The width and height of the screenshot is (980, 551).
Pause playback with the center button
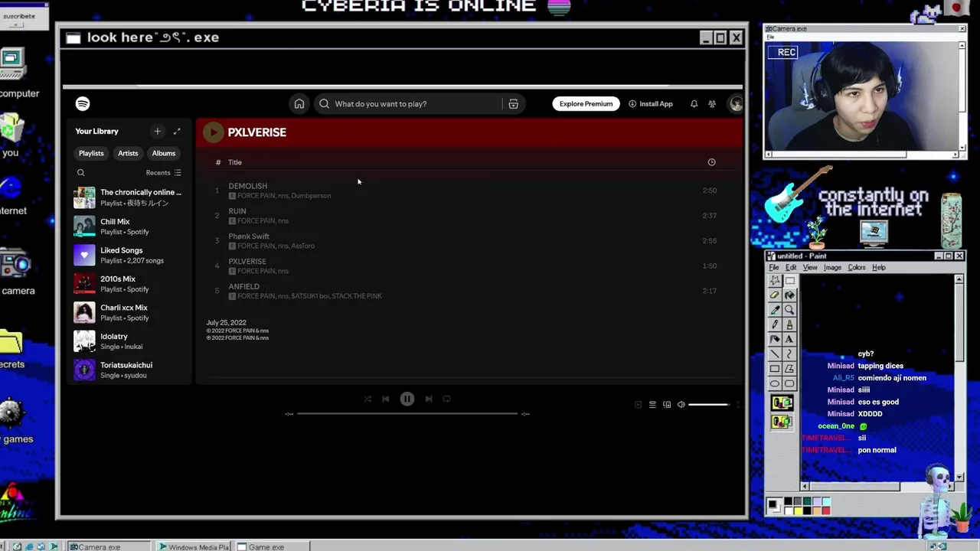click(x=407, y=399)
